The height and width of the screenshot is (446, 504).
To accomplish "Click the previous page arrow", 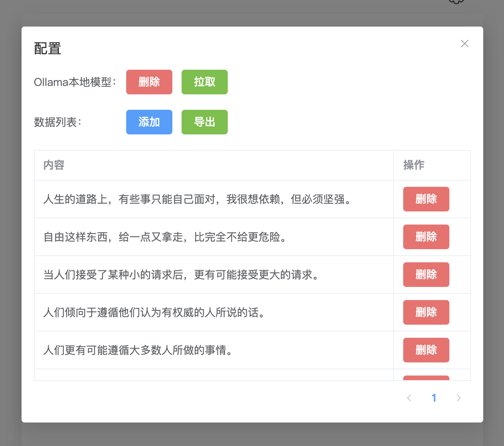I will tap(409, 398).
